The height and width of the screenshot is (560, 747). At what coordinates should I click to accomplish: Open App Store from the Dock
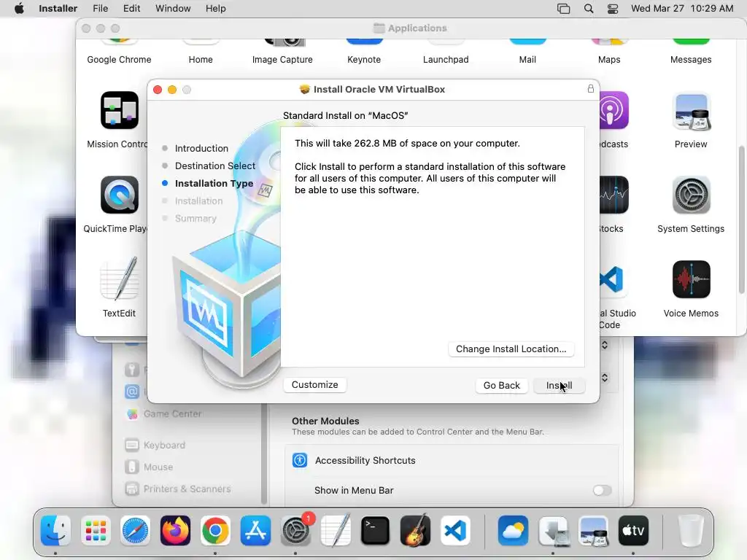click(255, 531)
